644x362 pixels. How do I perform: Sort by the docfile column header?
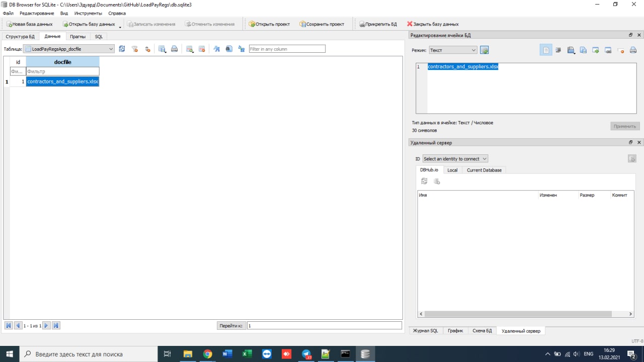(x=62, y=62)
